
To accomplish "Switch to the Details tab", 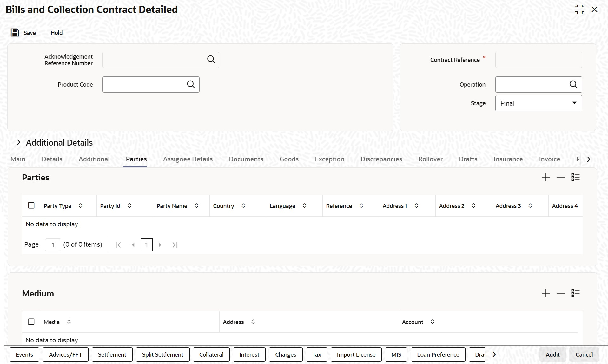I will click(52, 159).
